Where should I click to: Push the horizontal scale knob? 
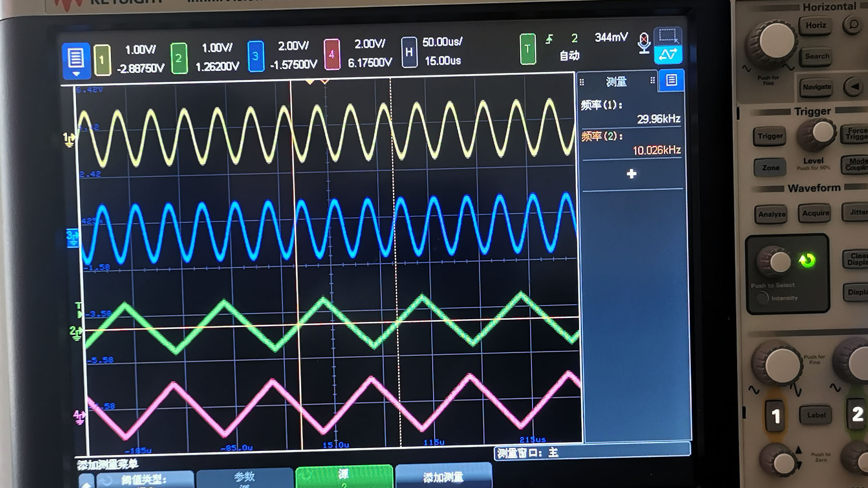[x=774, y=42]
